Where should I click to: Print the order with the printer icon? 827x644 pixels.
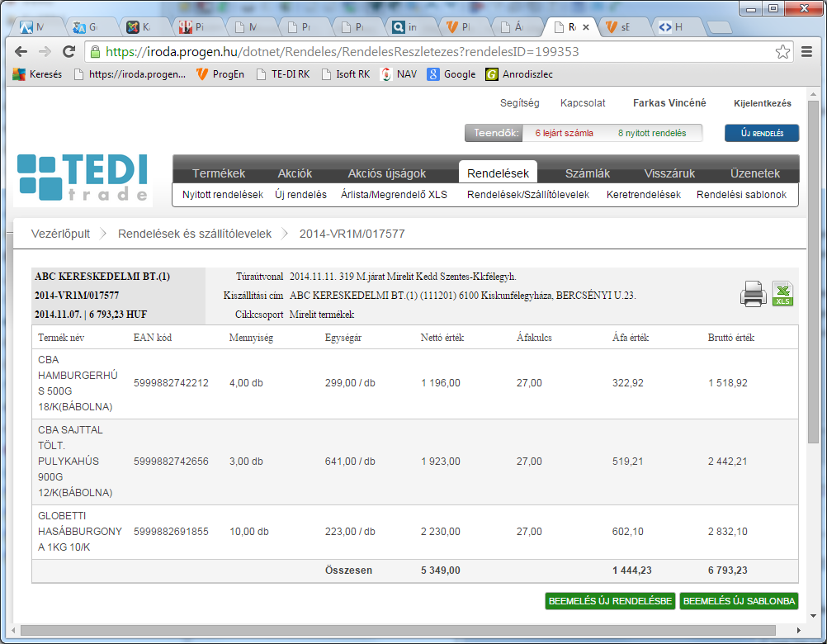click(x=753, y=294)
